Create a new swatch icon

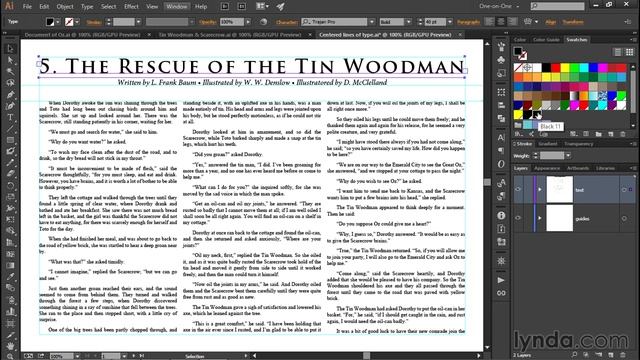611,134
